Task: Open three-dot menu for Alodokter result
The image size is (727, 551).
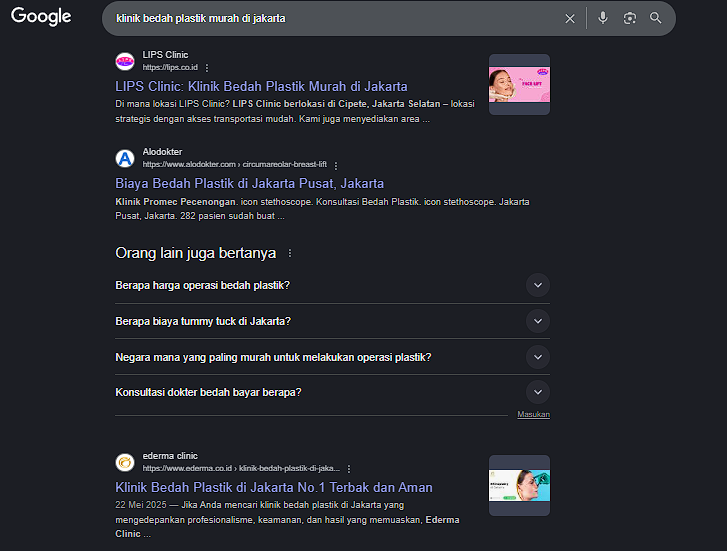Action: pos(336,165)
